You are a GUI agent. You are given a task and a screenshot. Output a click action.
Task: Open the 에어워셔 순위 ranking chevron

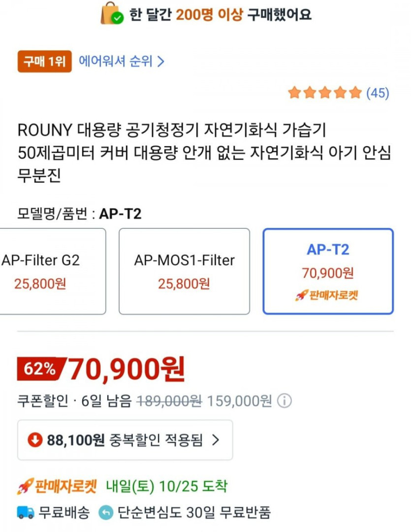(160, 62)
